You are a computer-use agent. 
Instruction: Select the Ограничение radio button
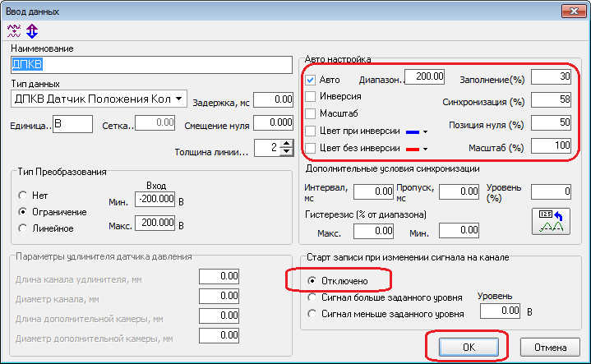click(x=23, y=212)
